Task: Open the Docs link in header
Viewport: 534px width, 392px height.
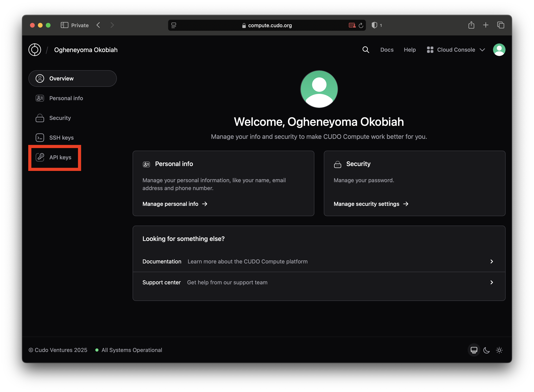Action: [387, 50]
